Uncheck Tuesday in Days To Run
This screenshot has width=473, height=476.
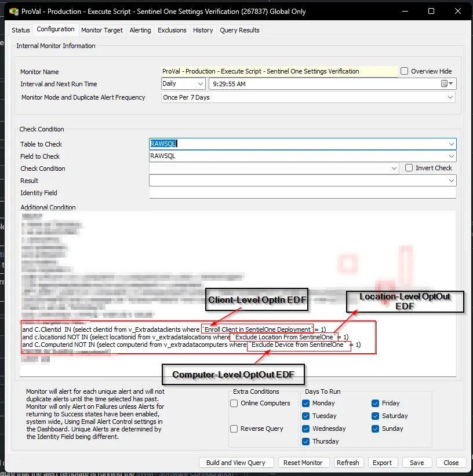pyautogui.click(x=305, y=416)
